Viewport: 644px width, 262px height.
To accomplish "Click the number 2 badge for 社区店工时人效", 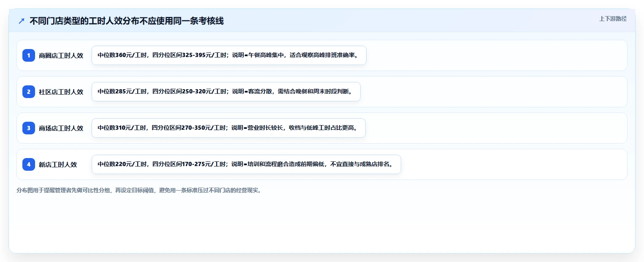I will pyautogui.click(x=29, y=92).
